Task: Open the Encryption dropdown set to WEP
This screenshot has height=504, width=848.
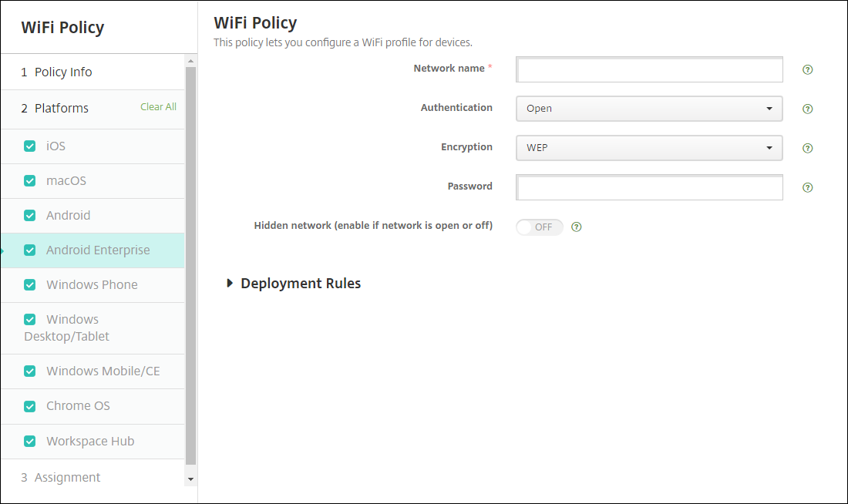Action: pyautogui.click(x=649, y=148)
